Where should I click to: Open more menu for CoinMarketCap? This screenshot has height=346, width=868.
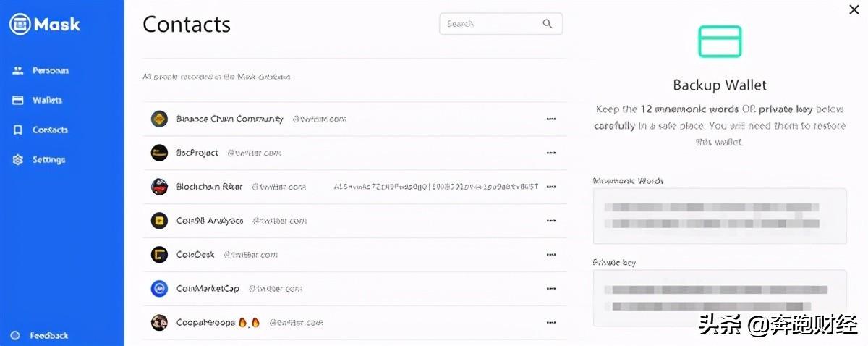(x=551, y=289)
